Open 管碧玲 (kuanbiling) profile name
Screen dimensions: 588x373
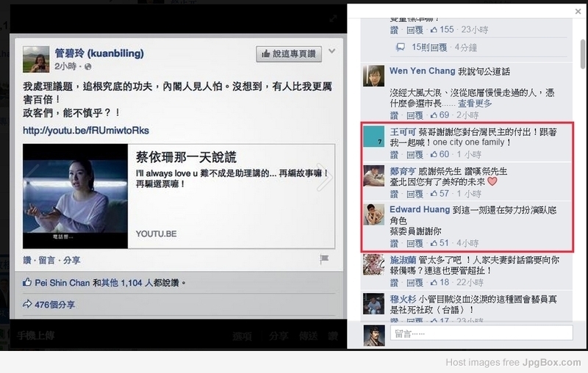(x=99, y=53)
